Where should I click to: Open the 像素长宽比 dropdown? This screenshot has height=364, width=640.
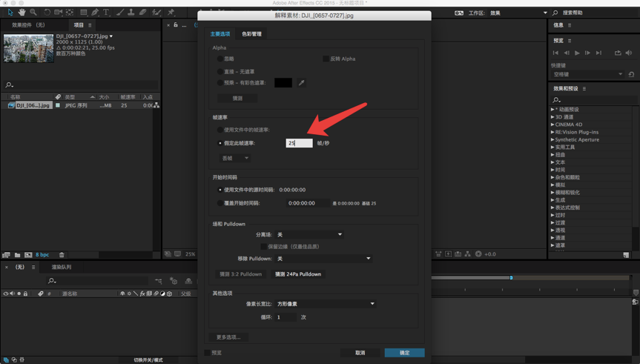tap(325, 304)
